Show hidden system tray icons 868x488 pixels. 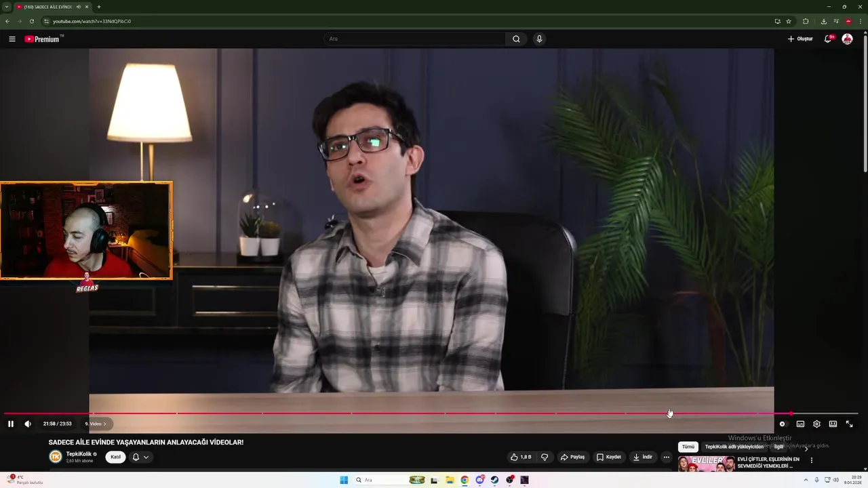click(x=806, y=480)
